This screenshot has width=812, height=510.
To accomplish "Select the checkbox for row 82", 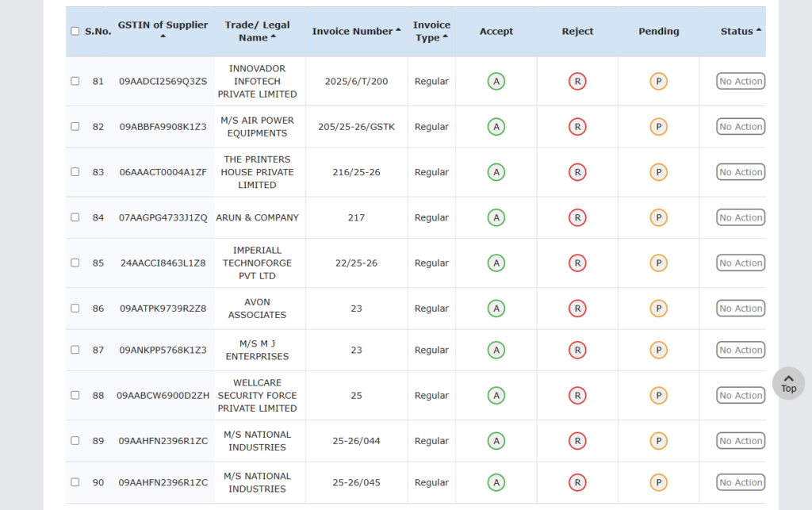I will point(75,126).
